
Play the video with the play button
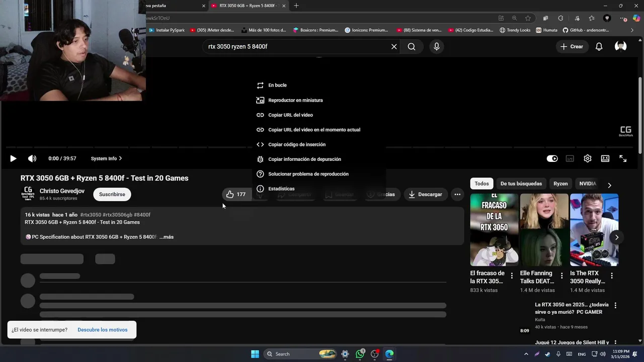[13, 158]
